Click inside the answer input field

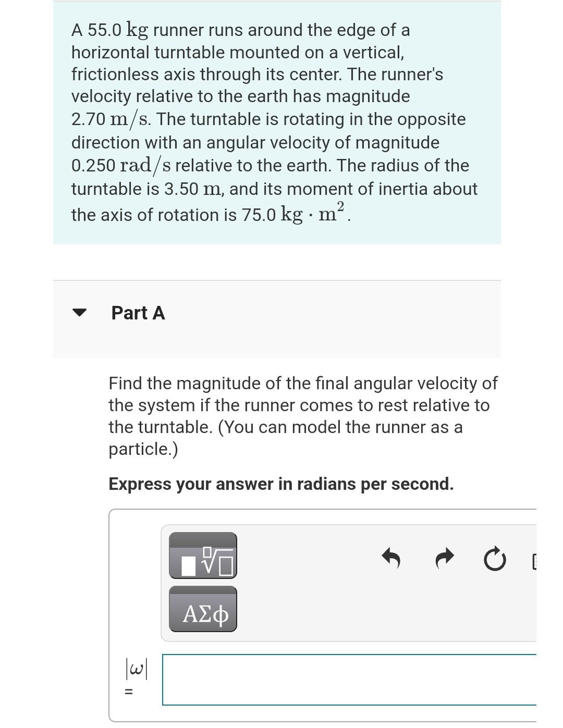tap(349, 683)
